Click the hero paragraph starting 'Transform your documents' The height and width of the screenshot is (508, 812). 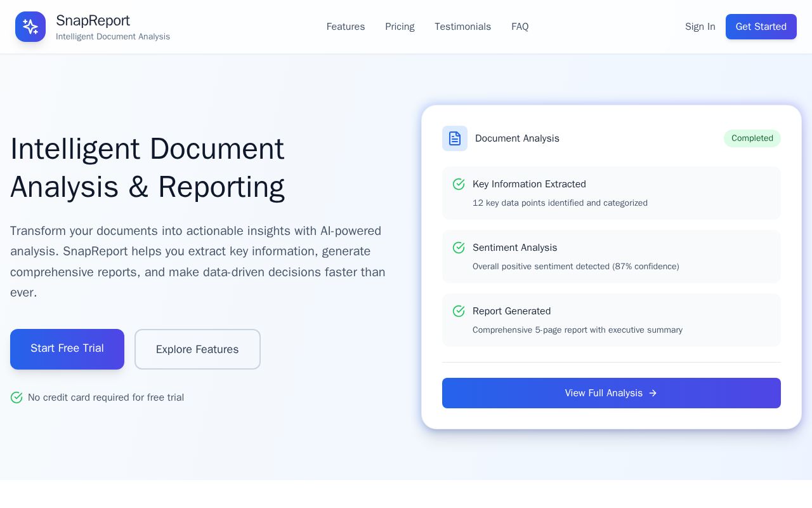coord(198,262)
